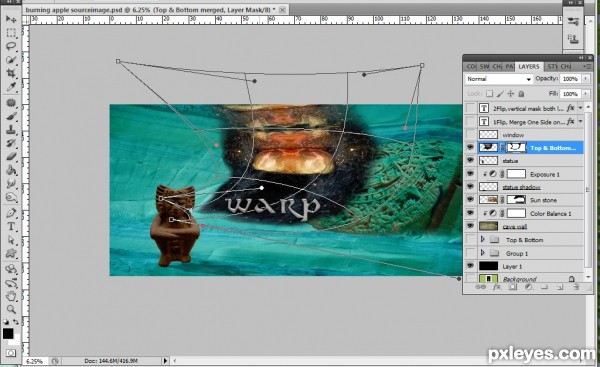Add a layer mask
Image resolution: width=600 pixels, height=367 pixels.
click(512, 287)
